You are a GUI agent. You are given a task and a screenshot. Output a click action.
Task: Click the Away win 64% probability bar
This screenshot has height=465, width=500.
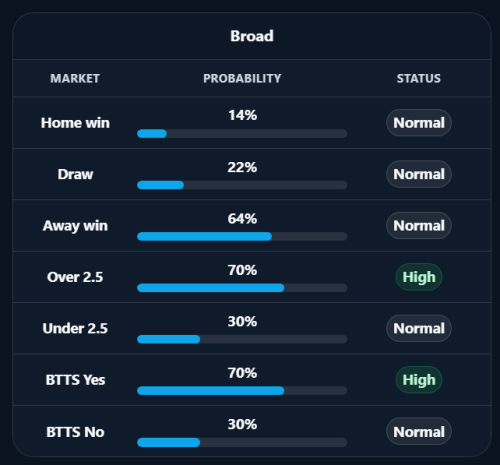pos(242,236)
